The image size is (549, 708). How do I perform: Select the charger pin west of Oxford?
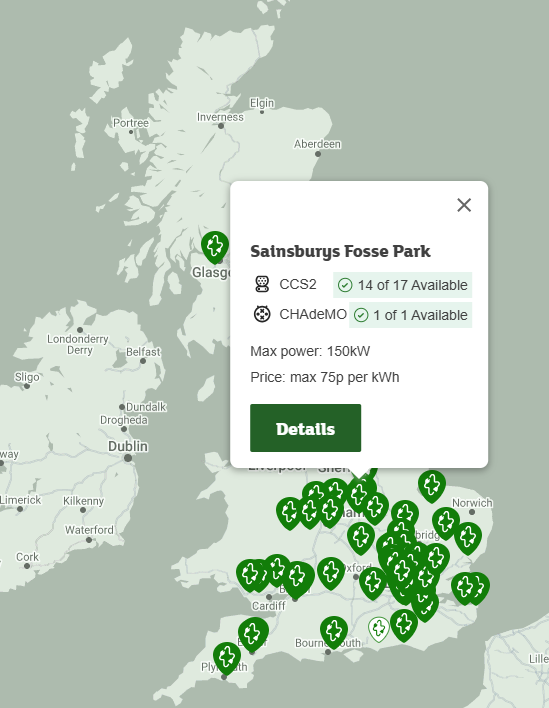(331, 573)
